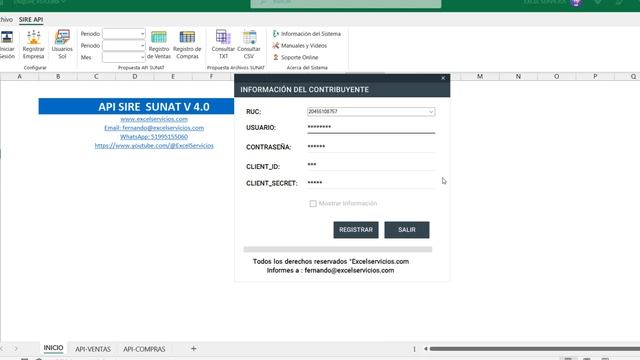The height and width of the screenshot is (360, 640).
Task: Open the WhatsApp number link
Action: (154, 137)
